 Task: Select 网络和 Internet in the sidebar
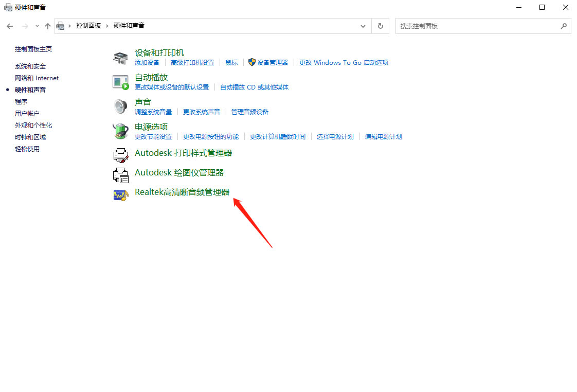pos(37,78)
